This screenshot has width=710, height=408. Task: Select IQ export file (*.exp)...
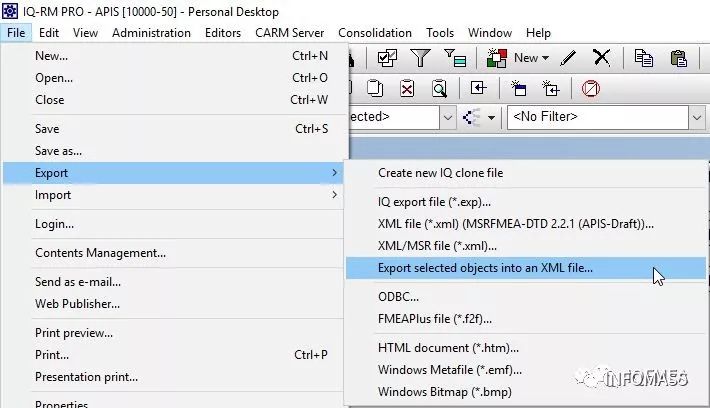[526, 202]
